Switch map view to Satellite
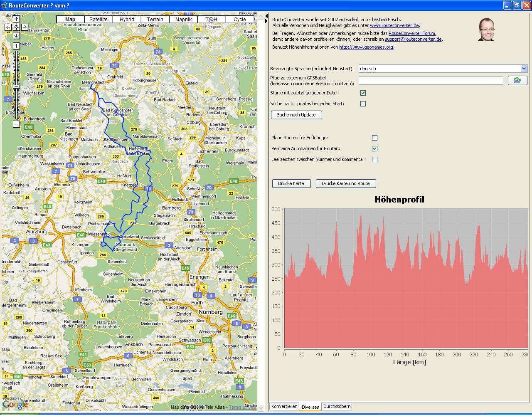Screen dimensions: 532x415 point(99,20)
